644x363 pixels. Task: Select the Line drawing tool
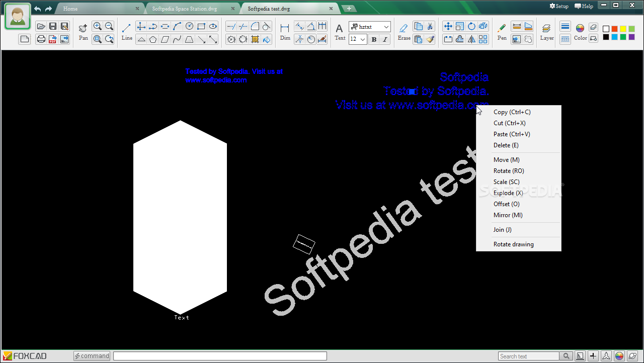tap(127, 32)
